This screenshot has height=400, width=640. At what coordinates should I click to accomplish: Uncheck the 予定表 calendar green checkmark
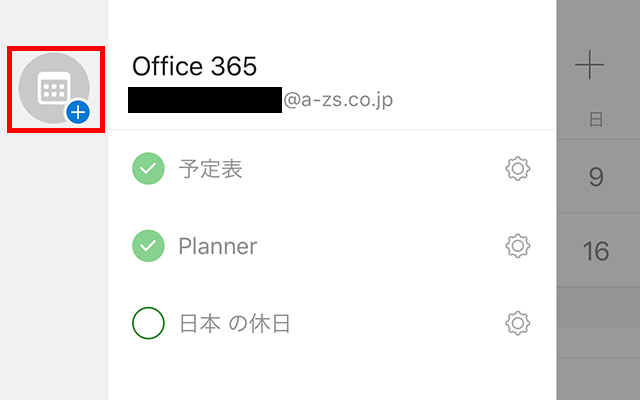click(148, 169)
